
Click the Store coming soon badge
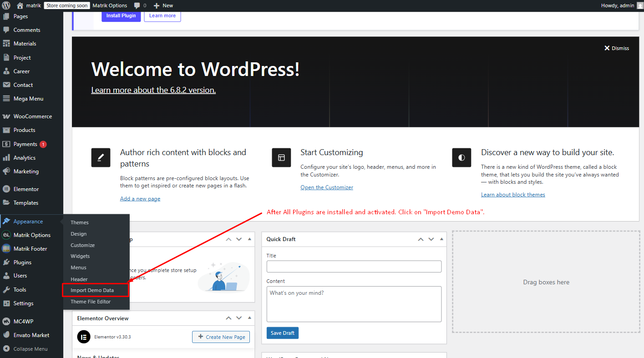[67, 5]
